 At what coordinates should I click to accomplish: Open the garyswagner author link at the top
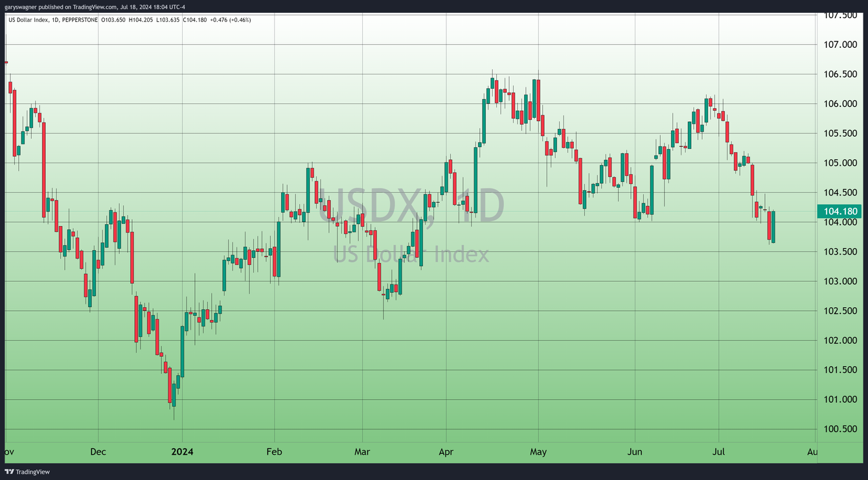point(19,6)
